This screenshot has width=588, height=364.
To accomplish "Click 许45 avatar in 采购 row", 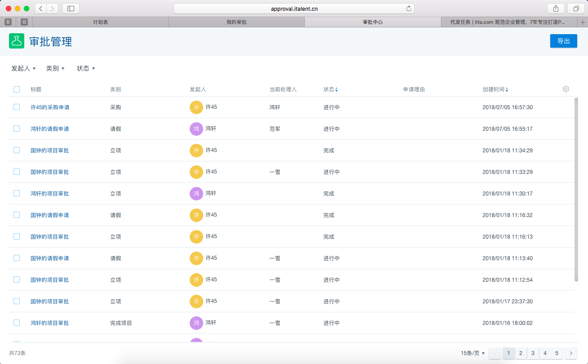I will (196, 107).
